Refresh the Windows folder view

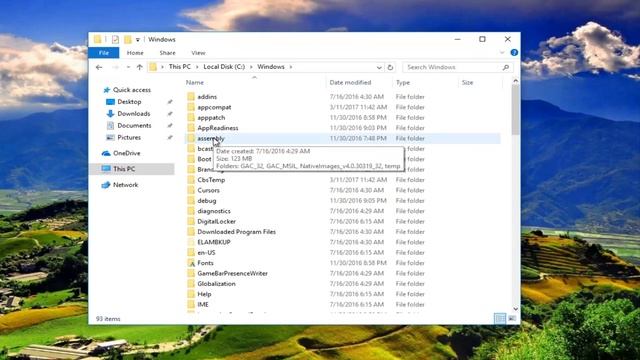tap(390, 67)
